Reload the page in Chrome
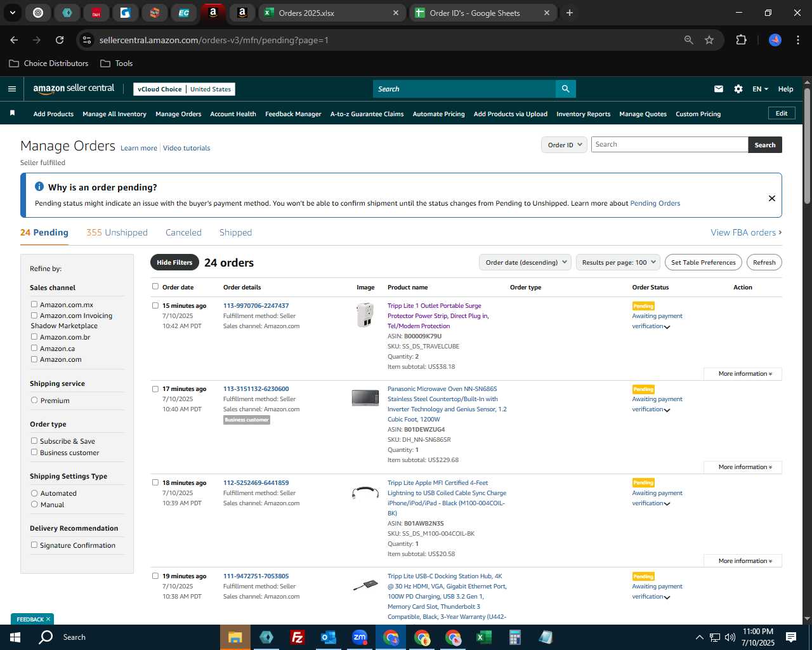This screenshot has width=812, height=650. click(x=60, y=40)
